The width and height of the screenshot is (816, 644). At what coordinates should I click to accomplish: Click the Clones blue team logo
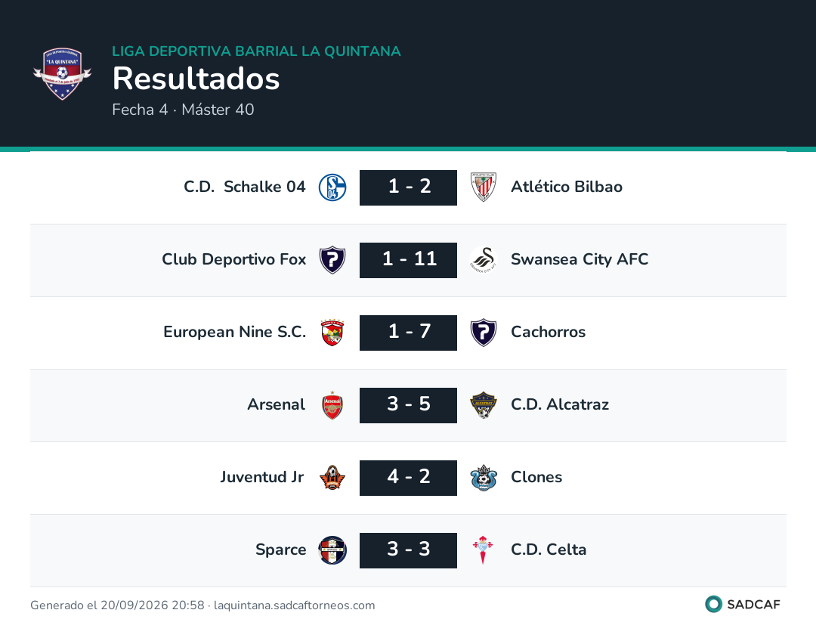(x=484, y=478)
